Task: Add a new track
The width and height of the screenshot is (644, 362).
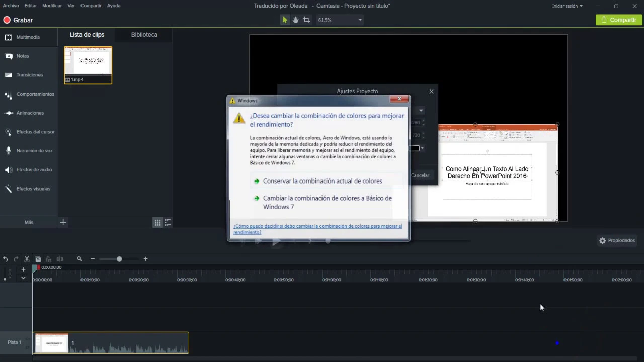Action: 23,269
